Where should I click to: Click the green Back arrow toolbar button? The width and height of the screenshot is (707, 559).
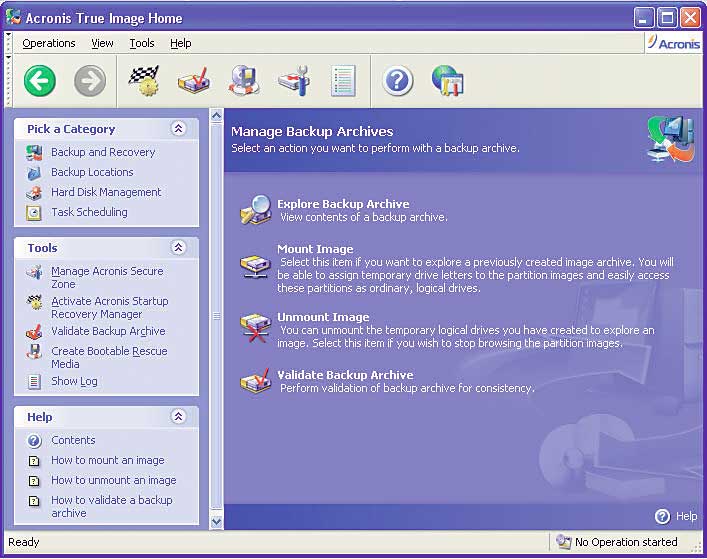pos(40,81)
